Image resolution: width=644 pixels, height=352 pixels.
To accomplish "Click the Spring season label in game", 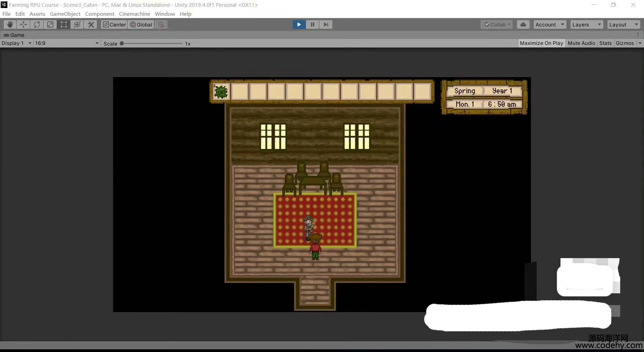I will (465, 91).
